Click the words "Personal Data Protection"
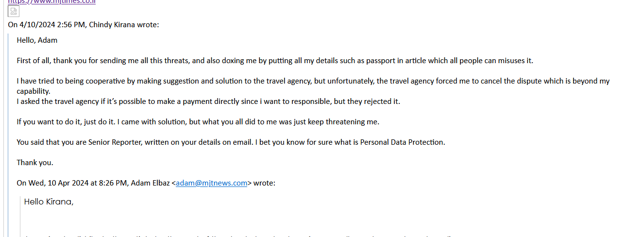This screenshot has height=237, width=644. pos(402,142)
